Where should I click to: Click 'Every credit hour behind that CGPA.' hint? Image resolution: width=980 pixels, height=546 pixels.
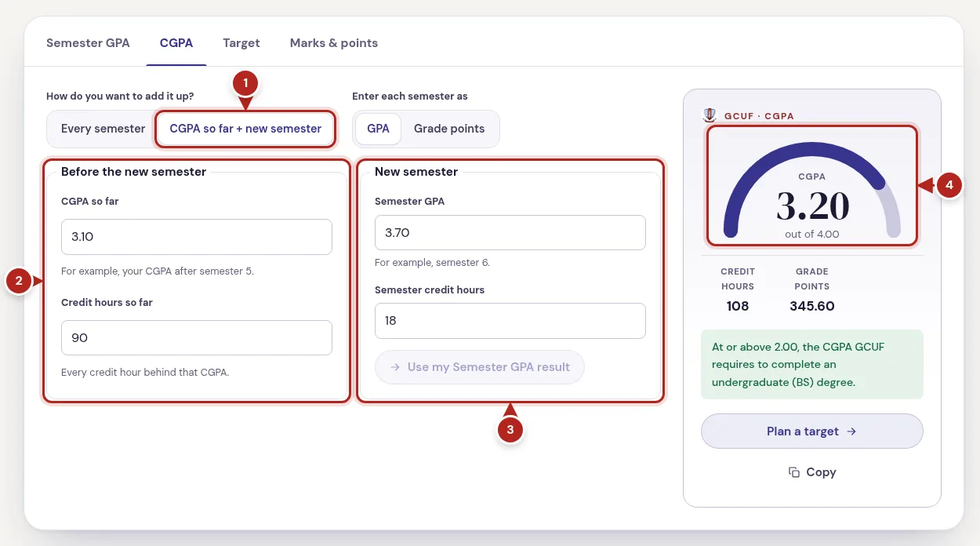point(145,373)
